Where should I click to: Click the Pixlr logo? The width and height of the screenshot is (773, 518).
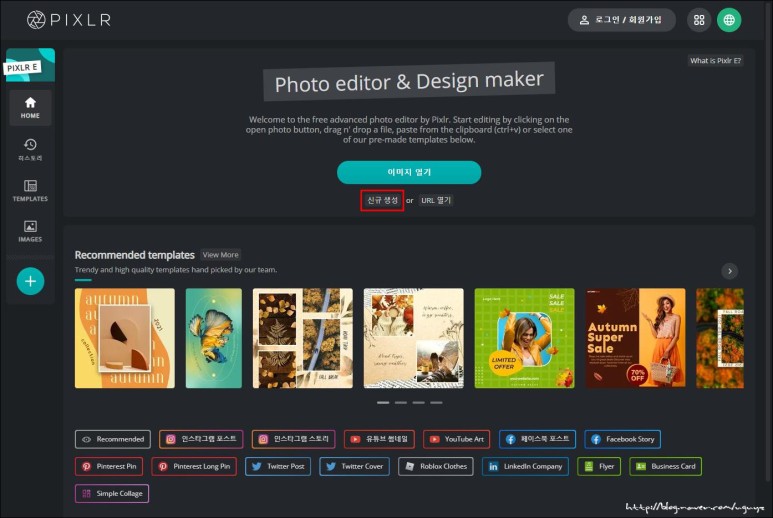[69, 20]
